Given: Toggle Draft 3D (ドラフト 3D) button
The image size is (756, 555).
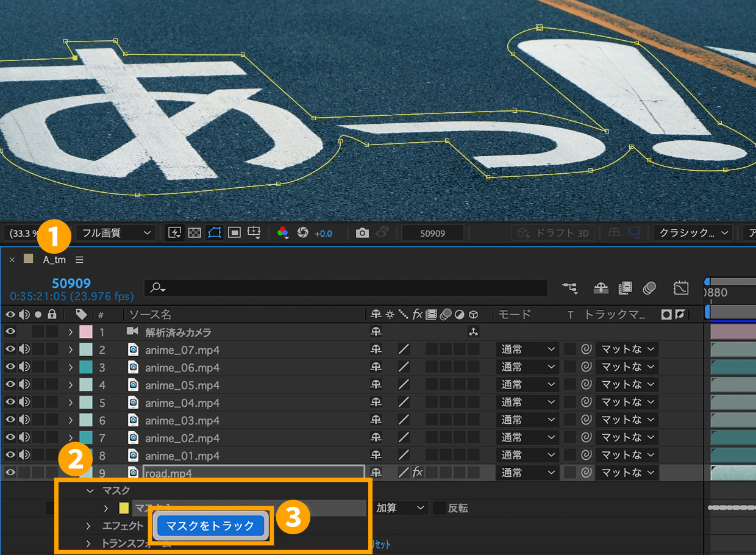Looking at the screenshot, I should tap(553, 233).
